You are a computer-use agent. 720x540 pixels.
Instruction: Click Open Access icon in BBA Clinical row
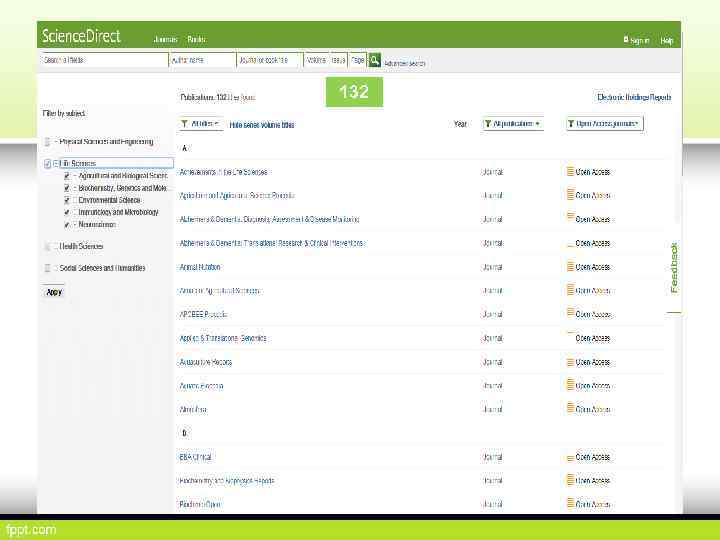point(570,457)
